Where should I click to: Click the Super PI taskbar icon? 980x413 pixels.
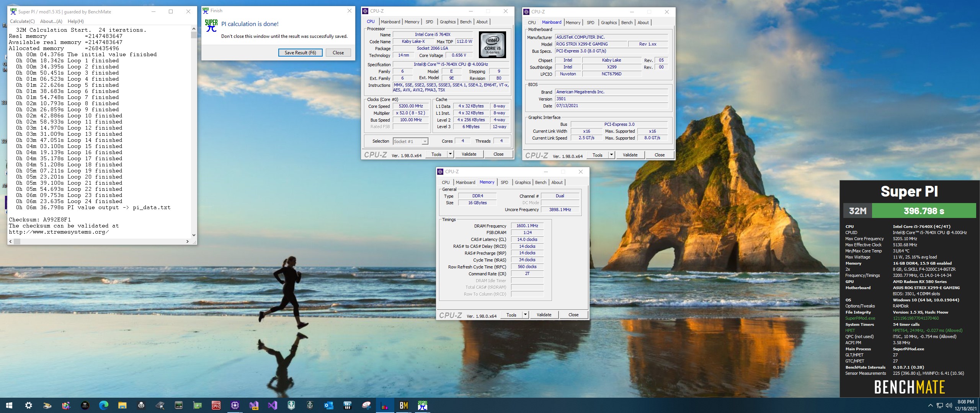pyautogui.click(x=423, y=405)
